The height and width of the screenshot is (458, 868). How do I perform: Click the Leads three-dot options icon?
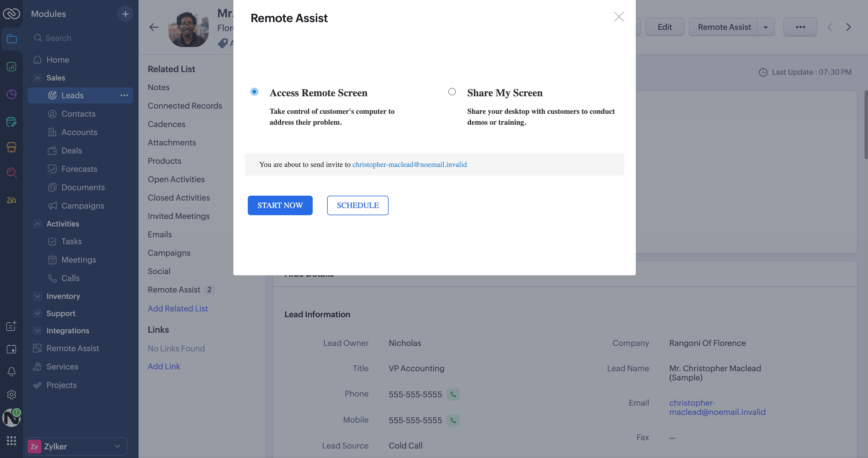click(124, 95)
